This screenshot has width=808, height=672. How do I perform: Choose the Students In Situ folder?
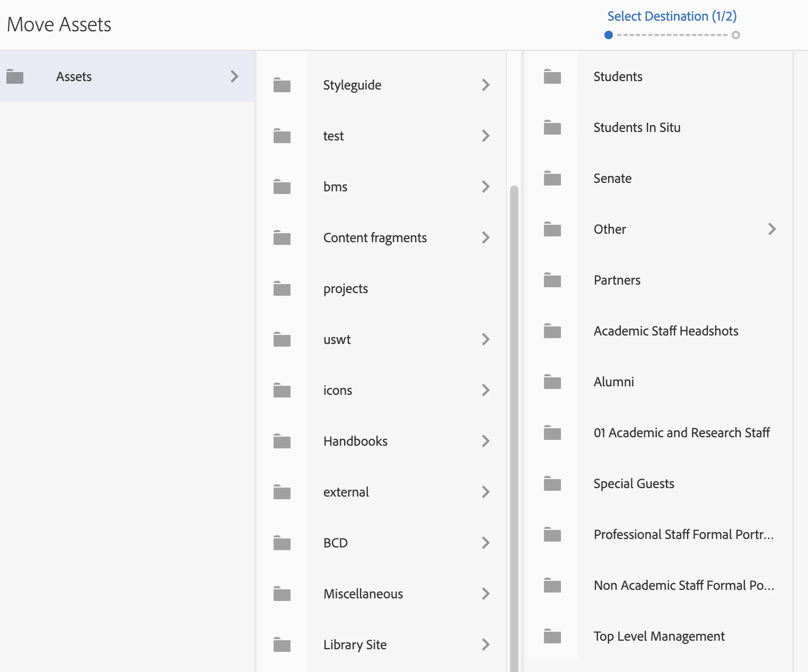click(637, 128)
